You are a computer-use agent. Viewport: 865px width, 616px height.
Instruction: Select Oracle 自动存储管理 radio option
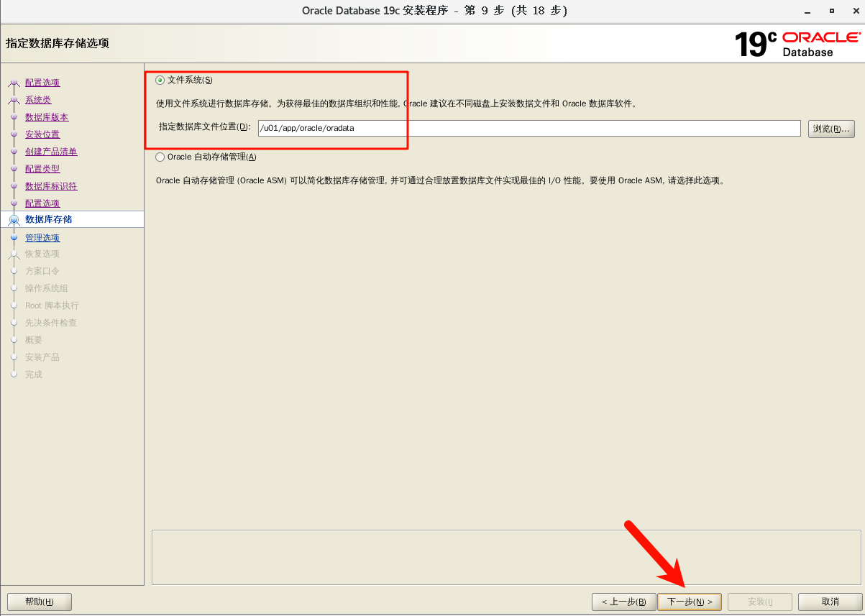(x=160, y=157)
